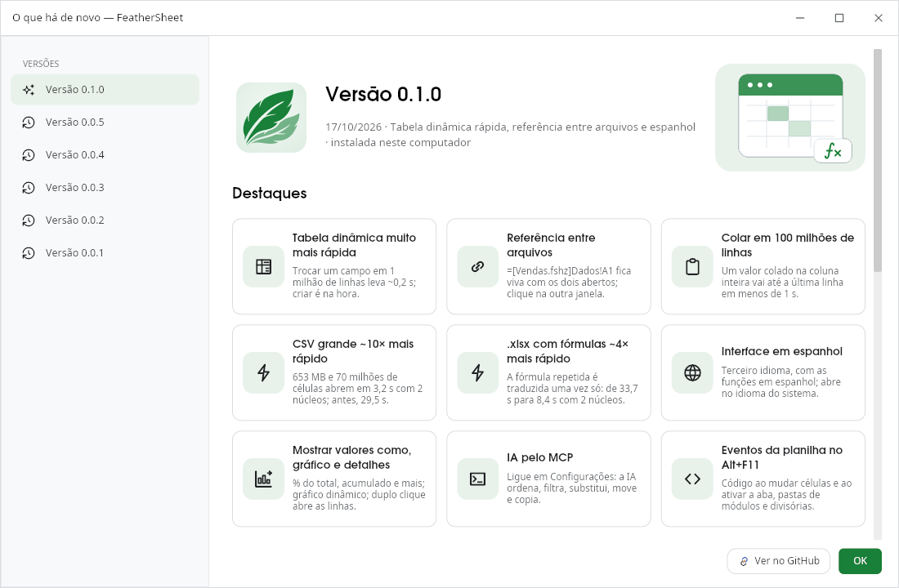
Task: Select Versão 0.1.0 in the versions list
Action: coord(105,89)
